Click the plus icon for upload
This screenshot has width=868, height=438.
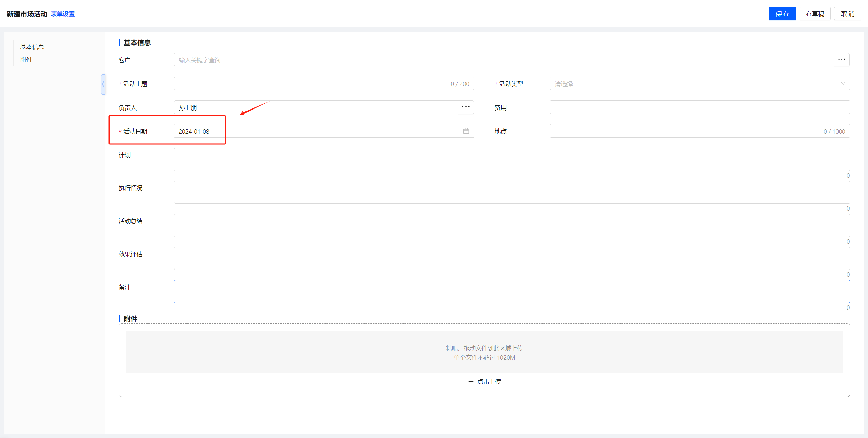(x=471, y=381)
